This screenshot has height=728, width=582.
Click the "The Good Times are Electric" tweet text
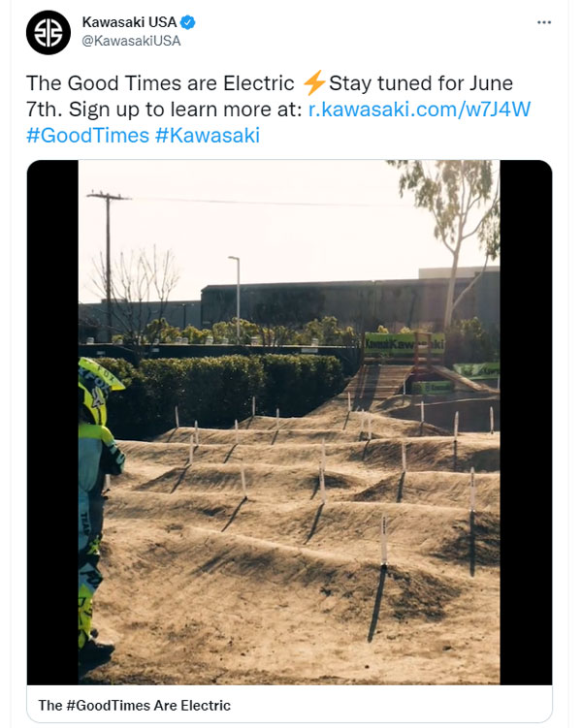[x=161, y=84]
